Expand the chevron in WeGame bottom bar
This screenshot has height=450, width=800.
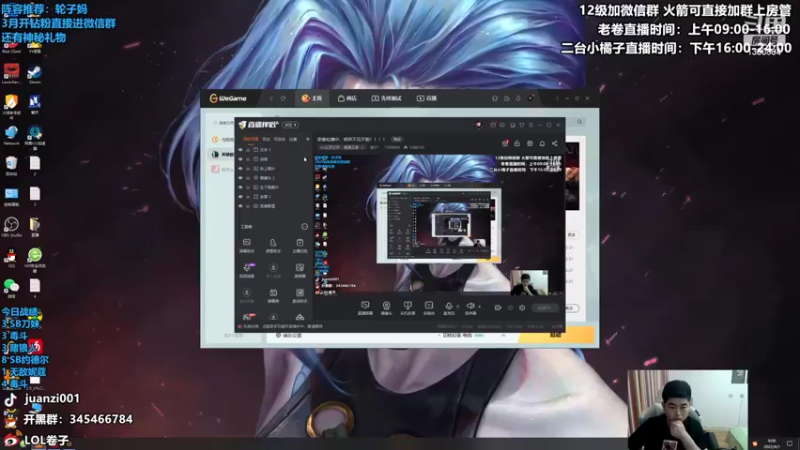503,336
